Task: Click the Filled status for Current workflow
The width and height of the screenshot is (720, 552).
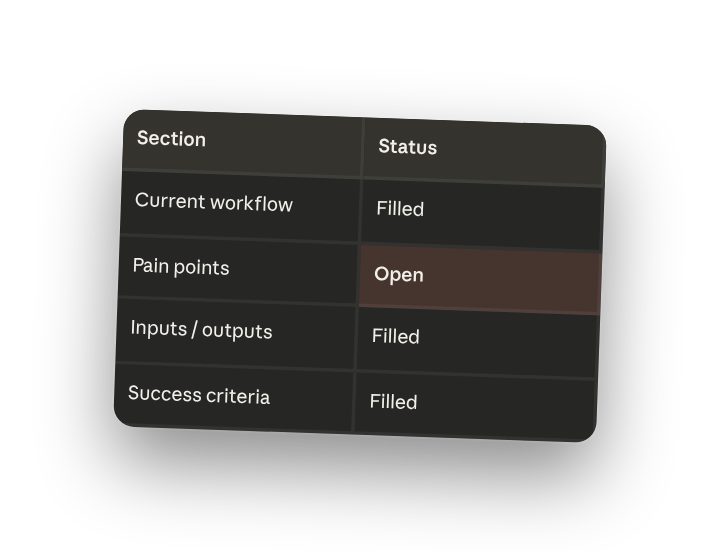Action: pos(482,214)
